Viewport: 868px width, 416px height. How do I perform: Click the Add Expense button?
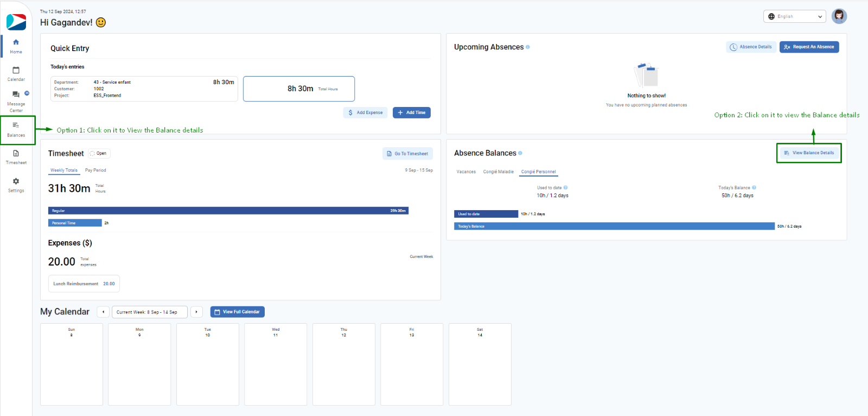[x=365, y=112]
